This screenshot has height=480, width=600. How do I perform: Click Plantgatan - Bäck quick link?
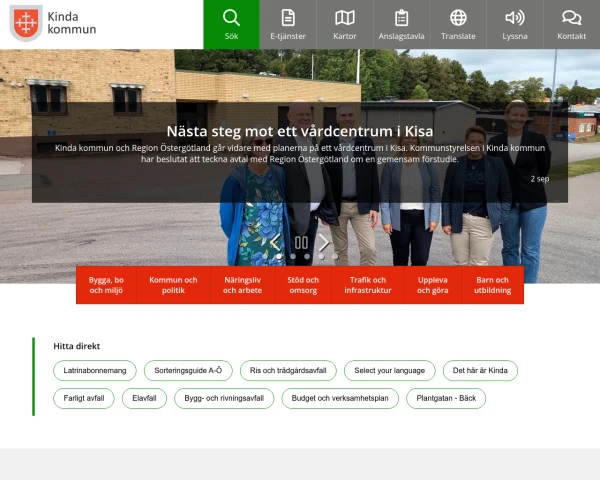pos(446,398)
